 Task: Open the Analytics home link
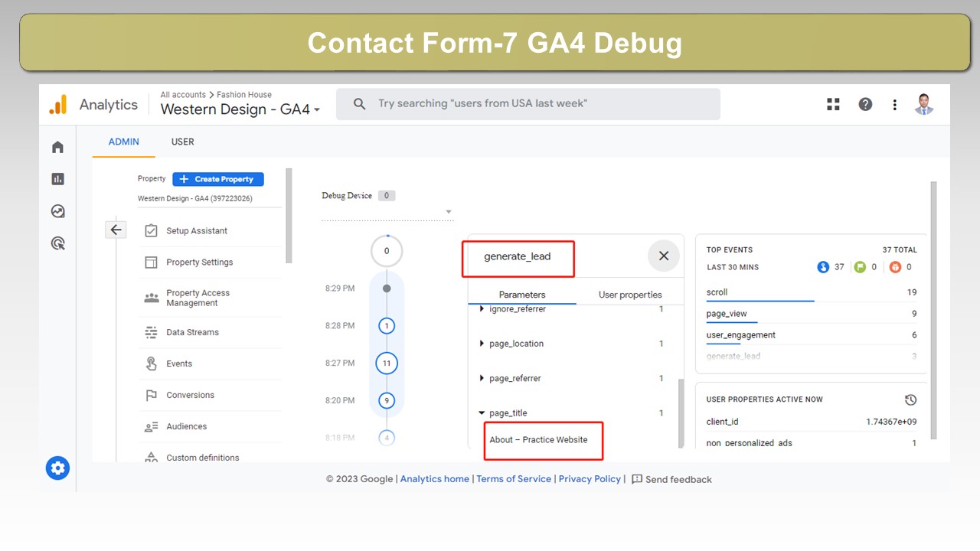(435, 479)
